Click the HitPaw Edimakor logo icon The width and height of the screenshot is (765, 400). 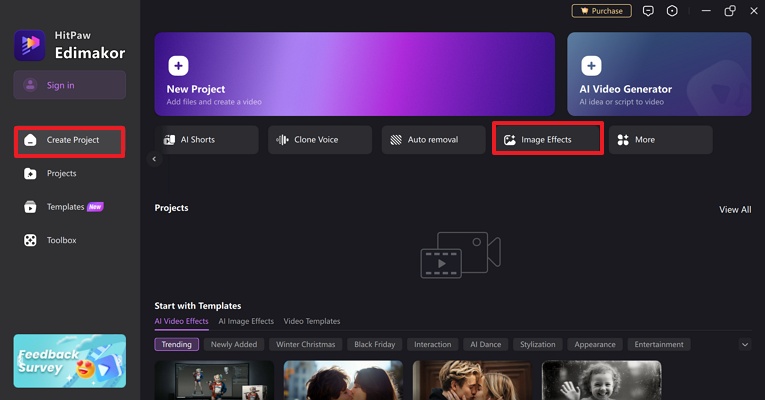[x=29, y=43]
